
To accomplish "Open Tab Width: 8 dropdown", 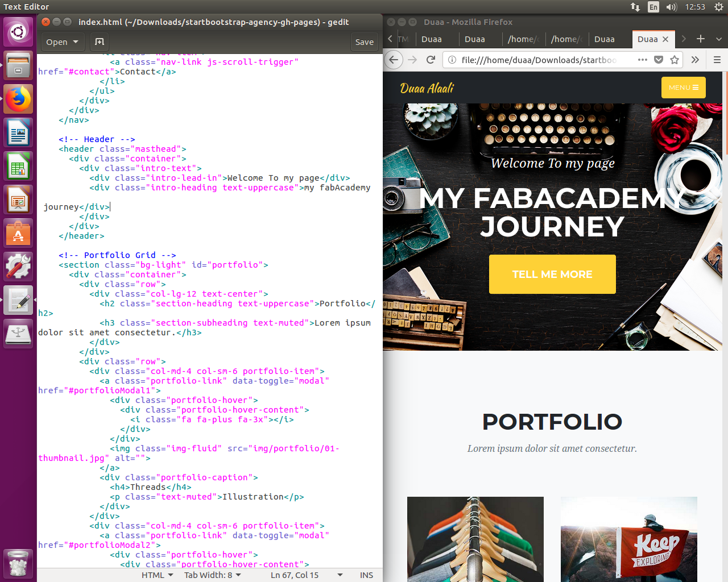I will point(213,575).
